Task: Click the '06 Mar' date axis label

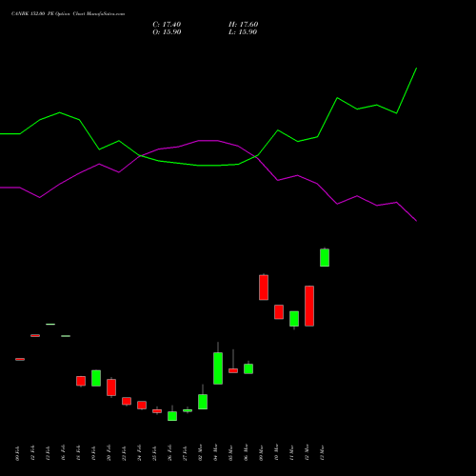Action: pos(246,452)
